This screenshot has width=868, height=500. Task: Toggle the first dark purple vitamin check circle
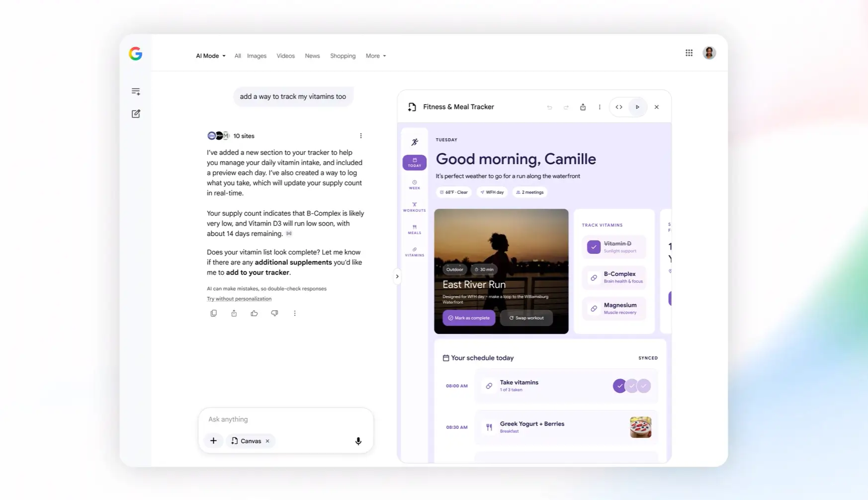tap(619, 386)
